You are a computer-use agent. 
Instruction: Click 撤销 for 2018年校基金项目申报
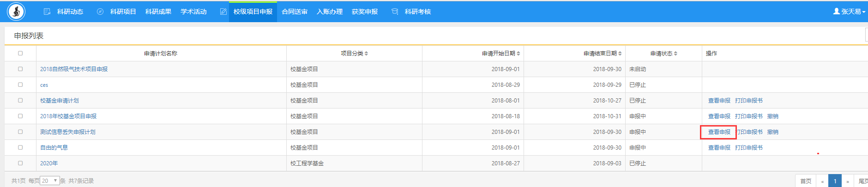[772, 116]
